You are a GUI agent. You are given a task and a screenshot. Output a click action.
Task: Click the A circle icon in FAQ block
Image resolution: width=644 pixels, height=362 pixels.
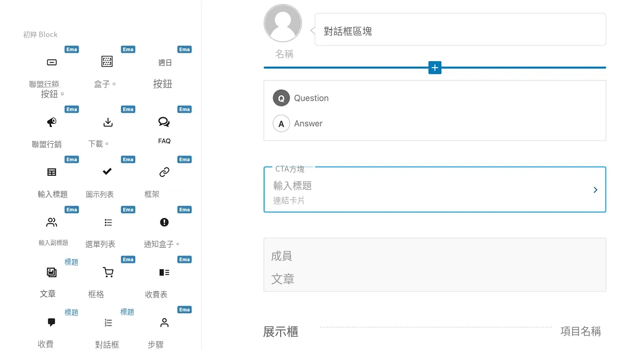coord(281,123)
